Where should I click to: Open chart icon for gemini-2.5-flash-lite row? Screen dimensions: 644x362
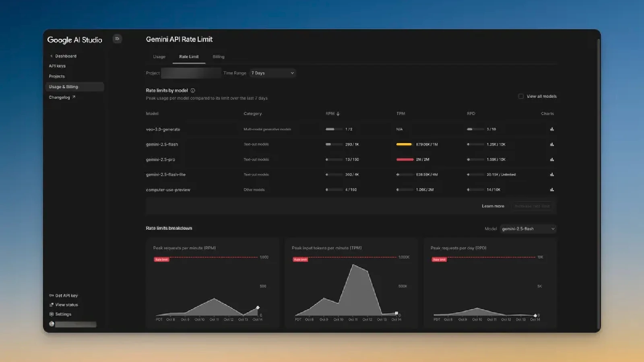552,175
